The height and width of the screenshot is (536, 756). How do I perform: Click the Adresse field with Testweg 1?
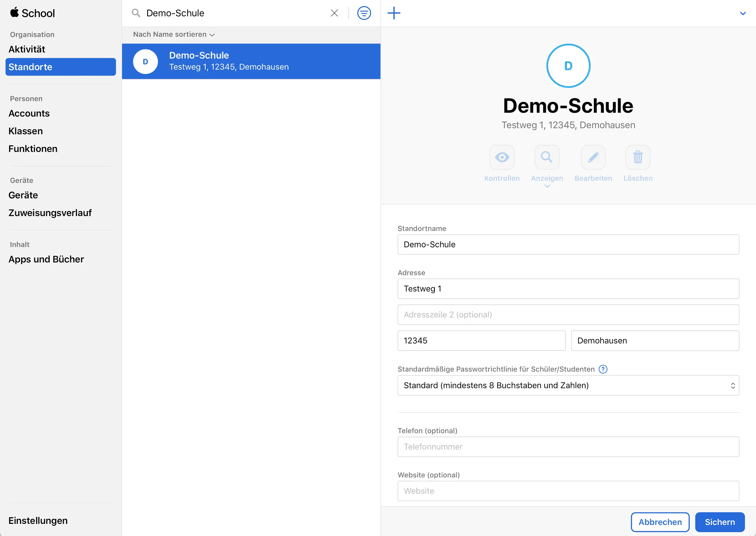568,289
